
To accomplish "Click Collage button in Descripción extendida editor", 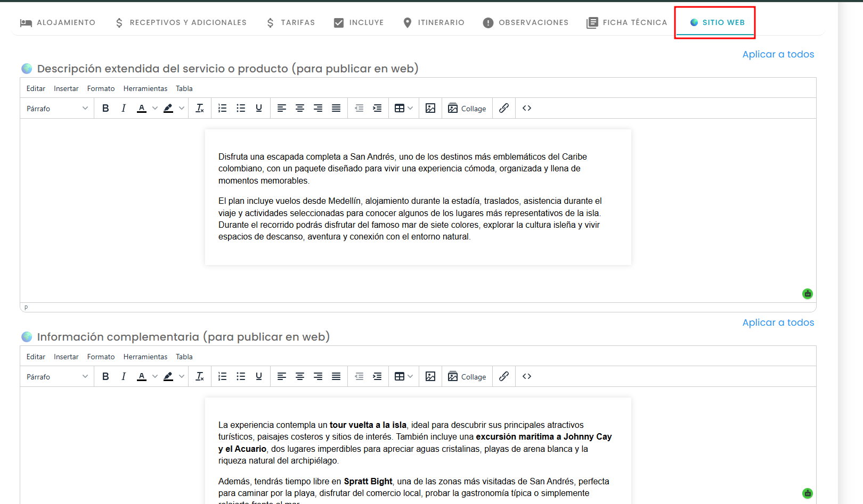I will pos(467,108).
